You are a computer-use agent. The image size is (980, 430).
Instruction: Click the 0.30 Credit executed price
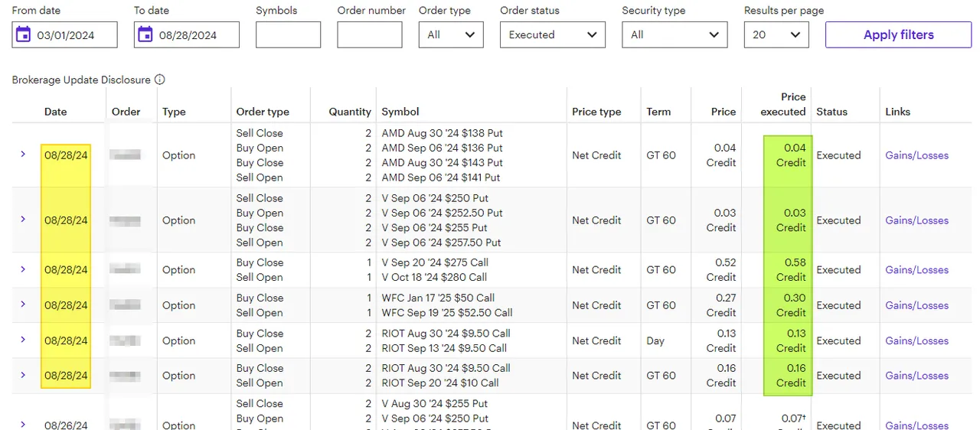791,305
